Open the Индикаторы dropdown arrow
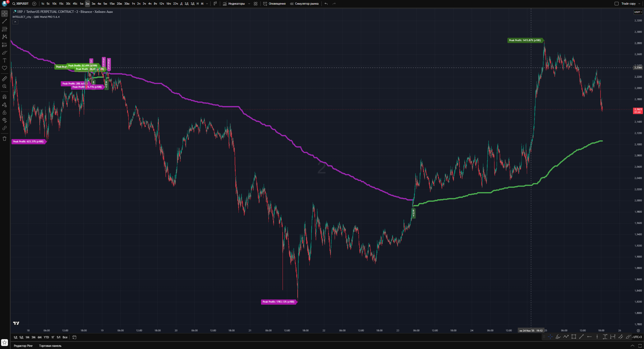Image resolution: width=644 pixels, height=349 pixels. [x=249, y=4]
